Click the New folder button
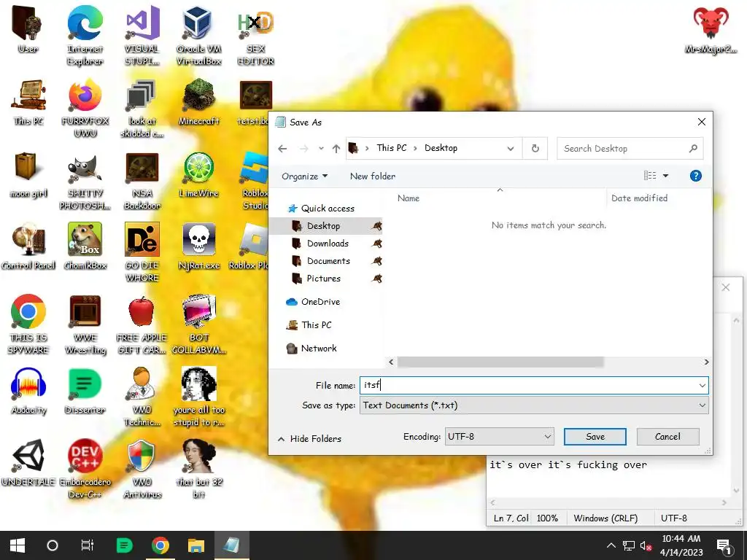Viewport: 747px width, 560px height. tap(373, 176)
